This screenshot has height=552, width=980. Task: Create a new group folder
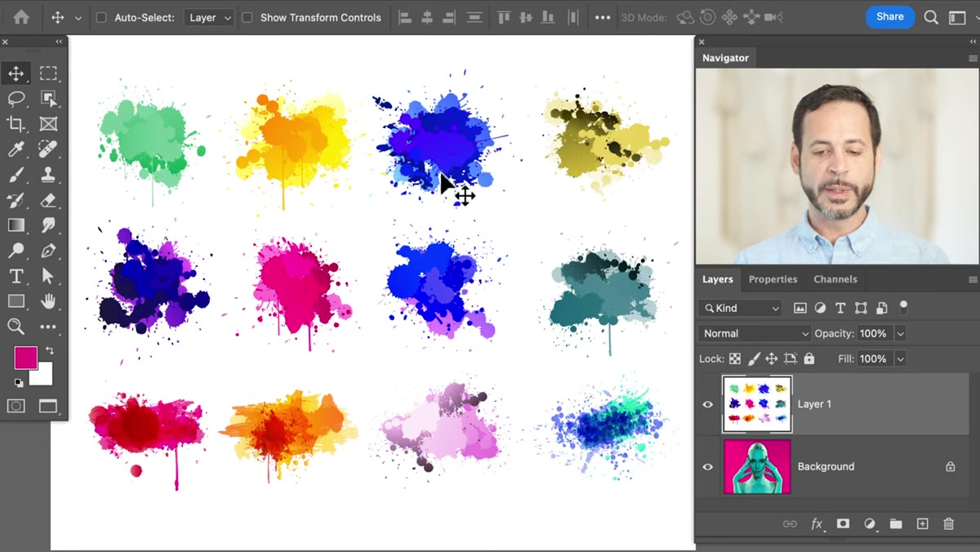pyautogui.click(x=896, y=524)
